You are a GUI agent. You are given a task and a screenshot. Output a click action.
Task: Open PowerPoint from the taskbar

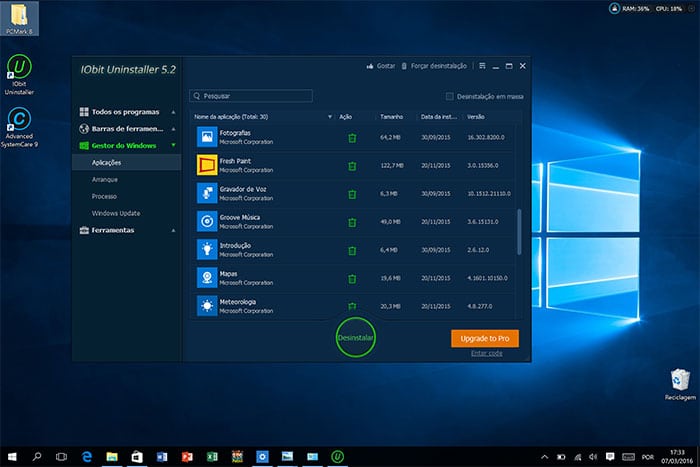[x=187, y=456]
